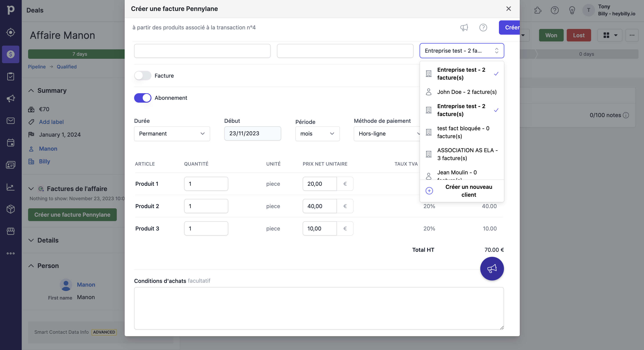Open the Méthode de paiement dropdown

click(x=387, y=134)
